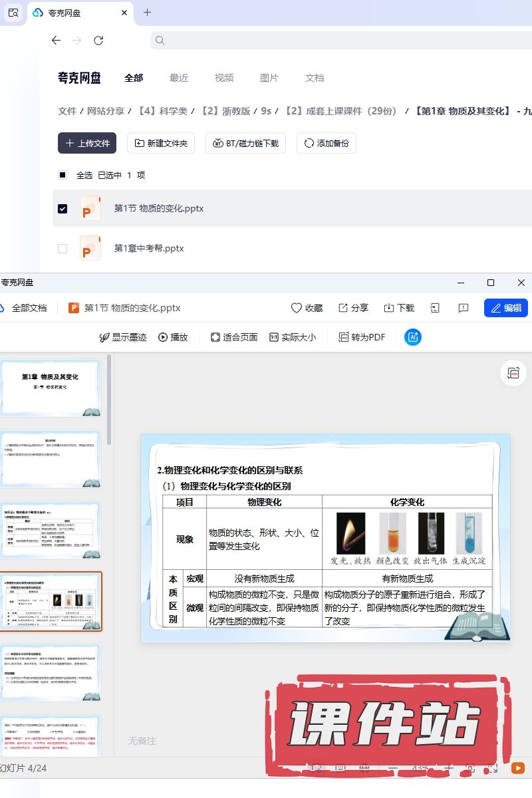Open a new browser tab with plus icon
The height and width of the screenshot is (798, 532).
coord(147,13)
